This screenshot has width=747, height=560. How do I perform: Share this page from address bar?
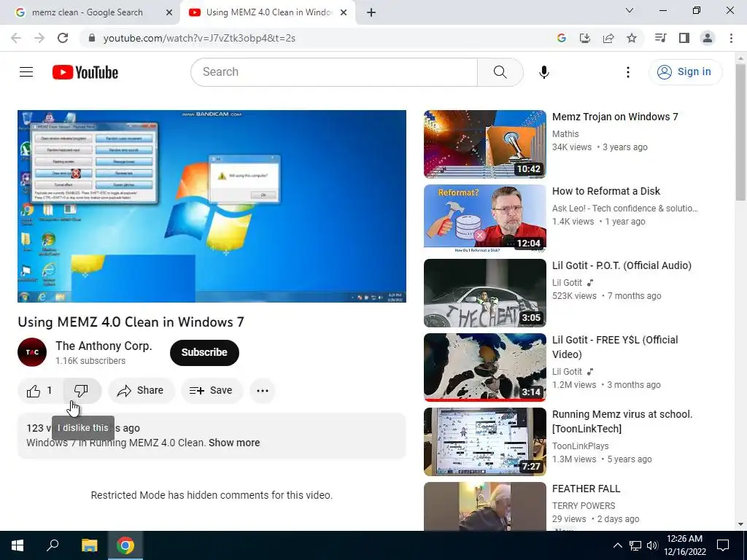coord(608,38)
